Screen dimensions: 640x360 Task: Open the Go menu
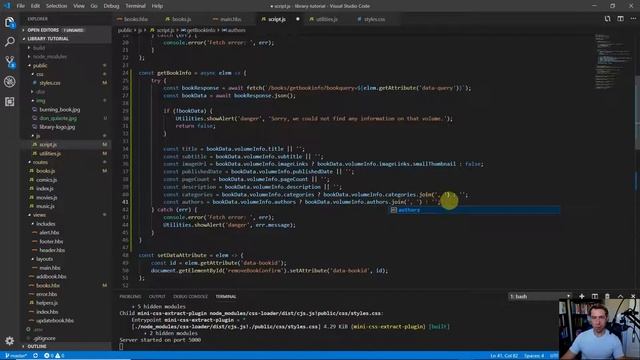coord(94,6)
